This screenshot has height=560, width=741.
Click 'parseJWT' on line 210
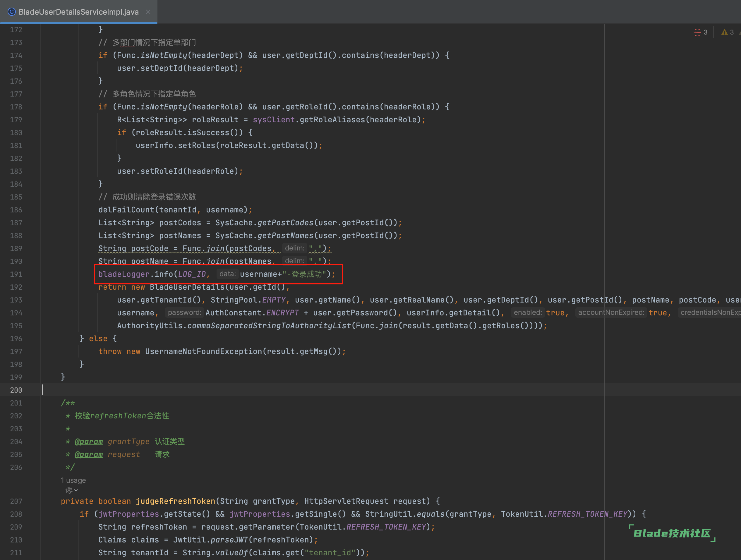click(229, 540)
